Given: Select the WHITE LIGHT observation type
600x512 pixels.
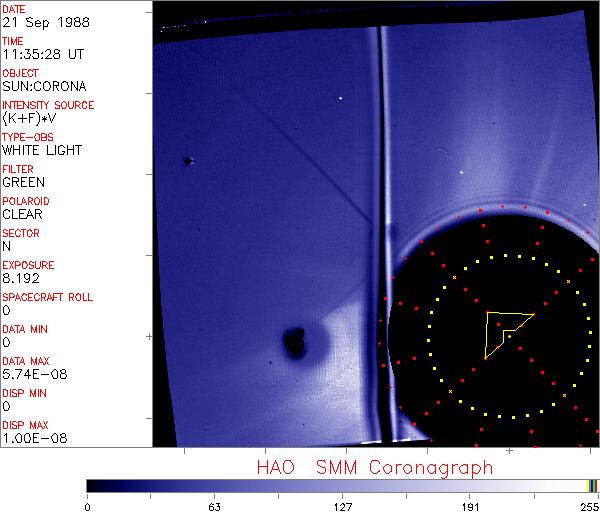Looking at the screenshot, I should (41, 151).
